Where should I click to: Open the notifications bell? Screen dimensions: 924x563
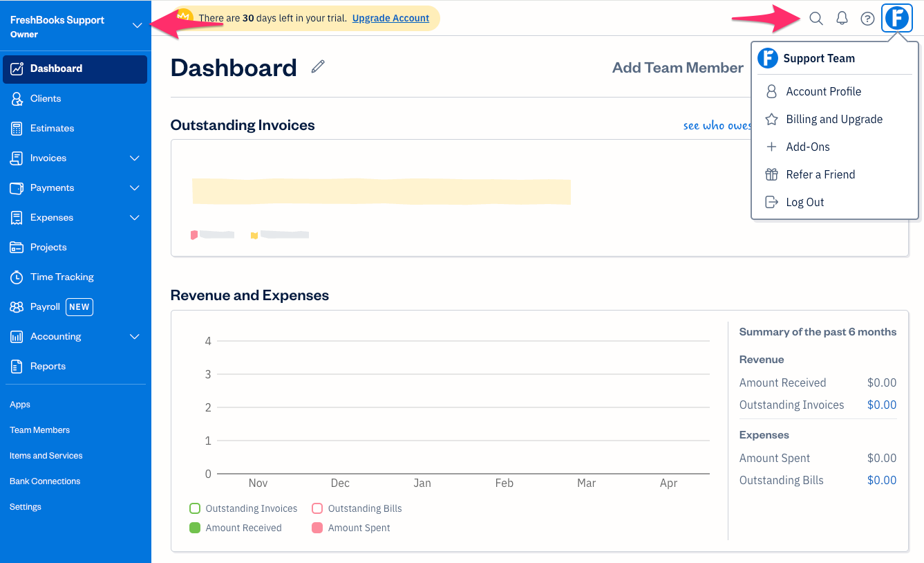(x=842, y=19)
